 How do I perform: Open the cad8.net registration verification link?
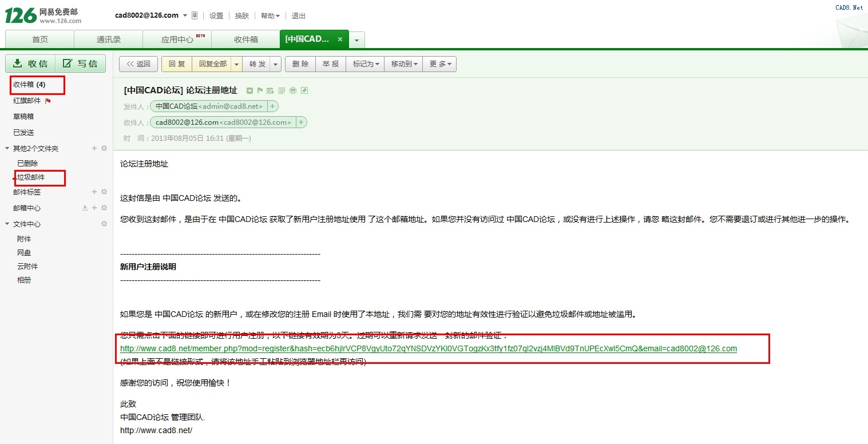[429, 348]
